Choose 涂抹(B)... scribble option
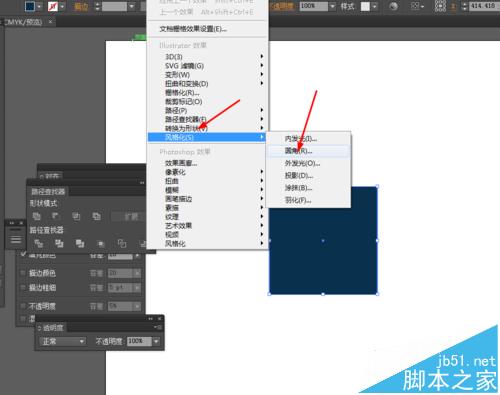 308,188
